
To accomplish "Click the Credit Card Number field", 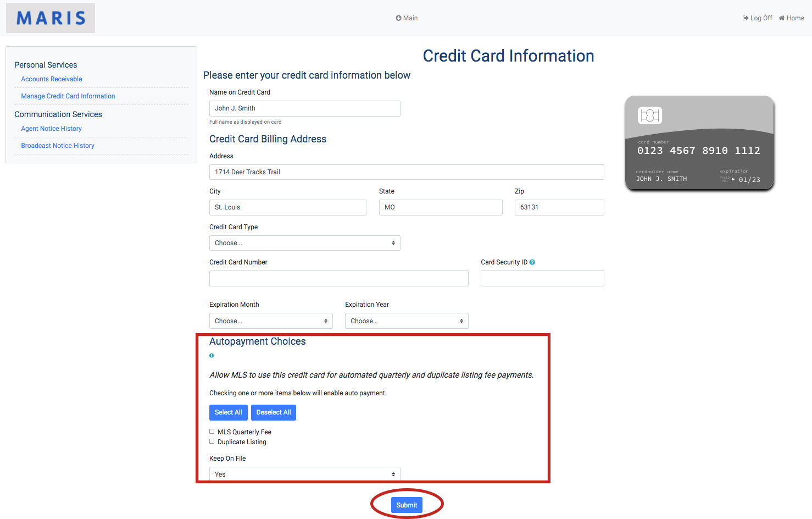I will pyautogui.click(x=338, y=279).
